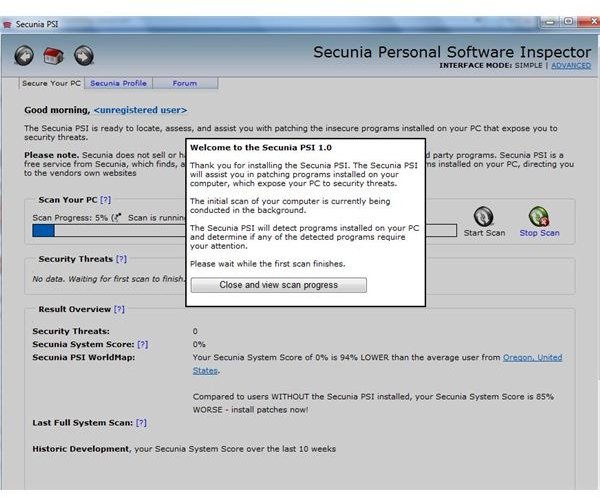Click the Secunia Personal Software Inspector title
Image resolution: width=600 pixels, height=497 pixels.
(452, 52)
